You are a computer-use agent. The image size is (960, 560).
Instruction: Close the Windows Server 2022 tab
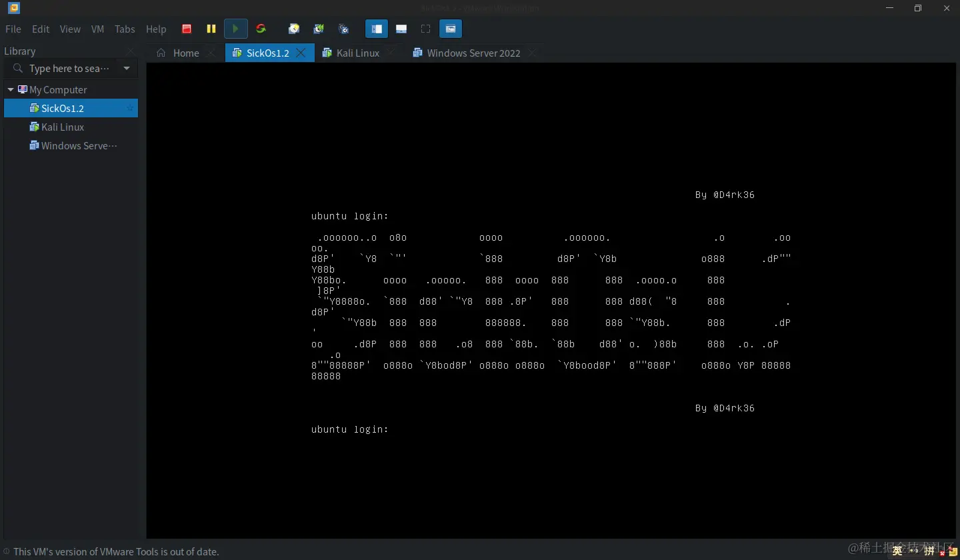tap(533, 53)
